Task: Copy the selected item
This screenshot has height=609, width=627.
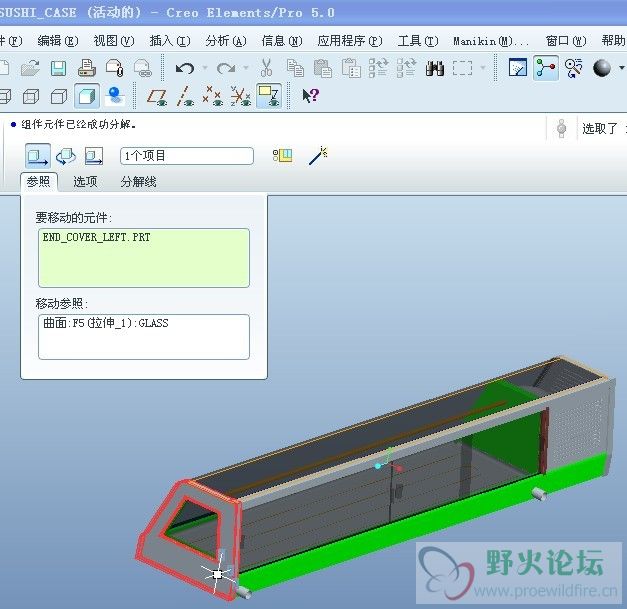Action: (x=296, y=68)
